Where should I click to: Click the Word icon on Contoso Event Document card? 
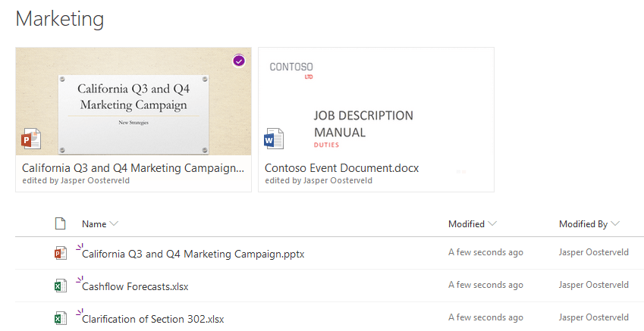274,139
